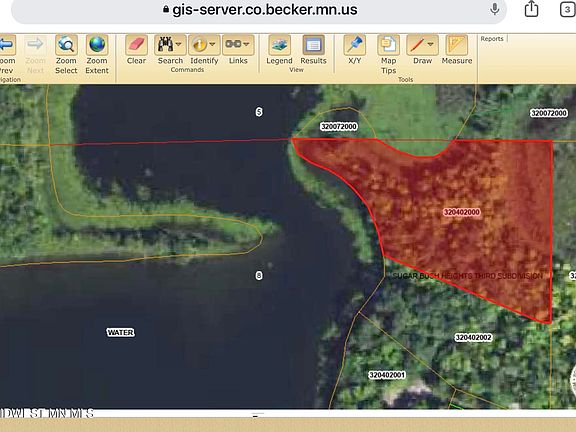576x432 pixels.
Task: Open the Legend view
Action: point(280,45)
